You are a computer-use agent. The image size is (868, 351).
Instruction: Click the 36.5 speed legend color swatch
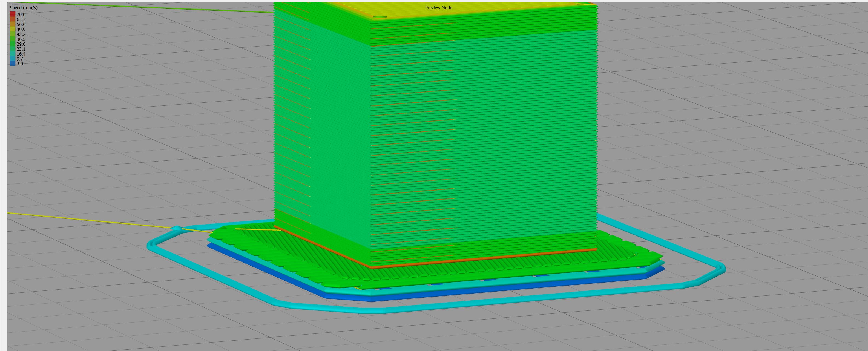tap(13, 39)
